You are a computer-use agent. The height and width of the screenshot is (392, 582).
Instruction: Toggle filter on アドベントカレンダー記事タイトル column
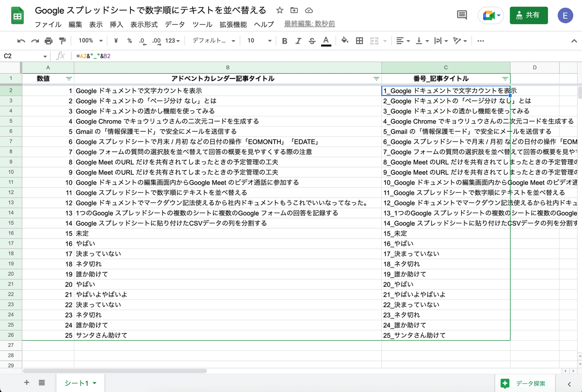point(376,78)
